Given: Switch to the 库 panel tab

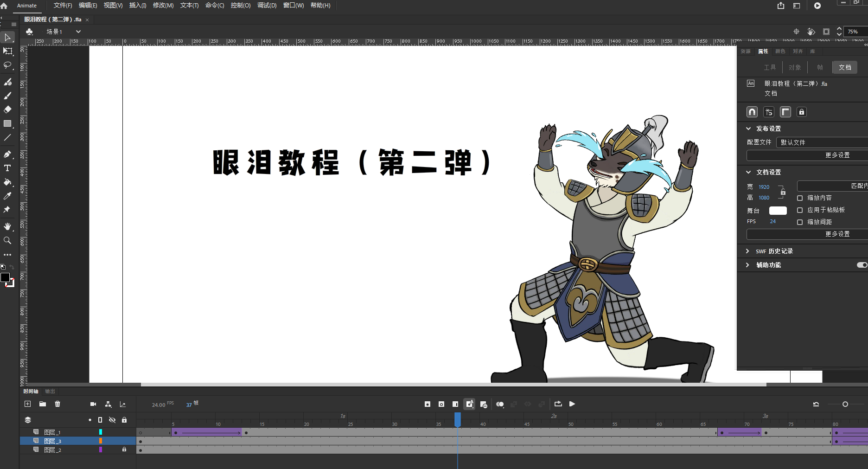Looking at the screenshot, I should click(x=812, y=51).
